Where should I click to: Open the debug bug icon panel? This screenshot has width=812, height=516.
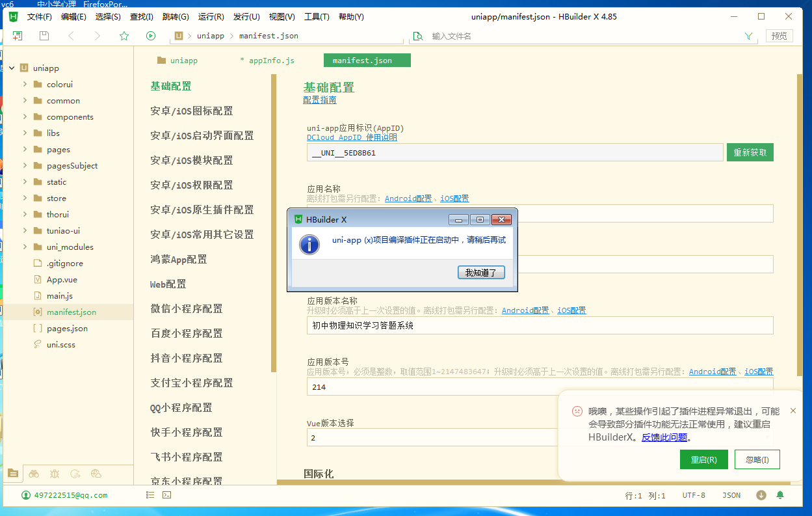point(55,474)
